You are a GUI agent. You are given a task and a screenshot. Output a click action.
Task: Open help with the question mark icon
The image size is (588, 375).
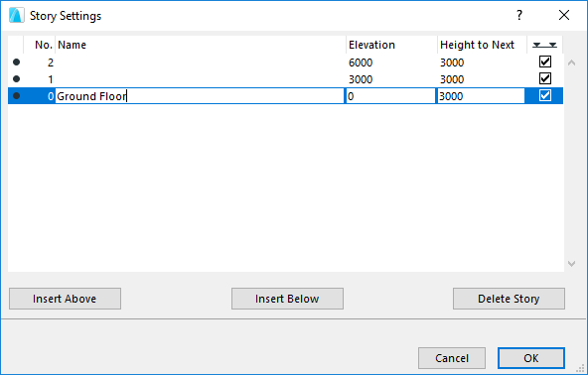click(x=519, y=15)
